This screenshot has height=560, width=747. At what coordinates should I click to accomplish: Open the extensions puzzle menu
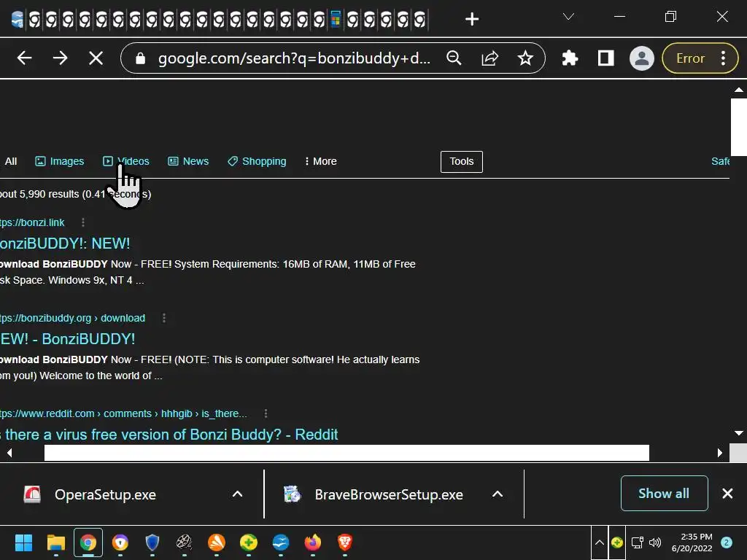570,58
